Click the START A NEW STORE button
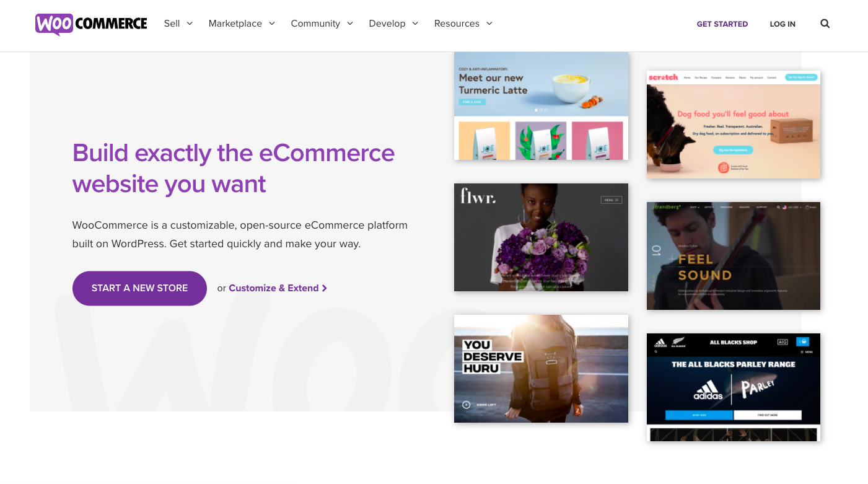The image size is (868, 484). tap(139, 288)
